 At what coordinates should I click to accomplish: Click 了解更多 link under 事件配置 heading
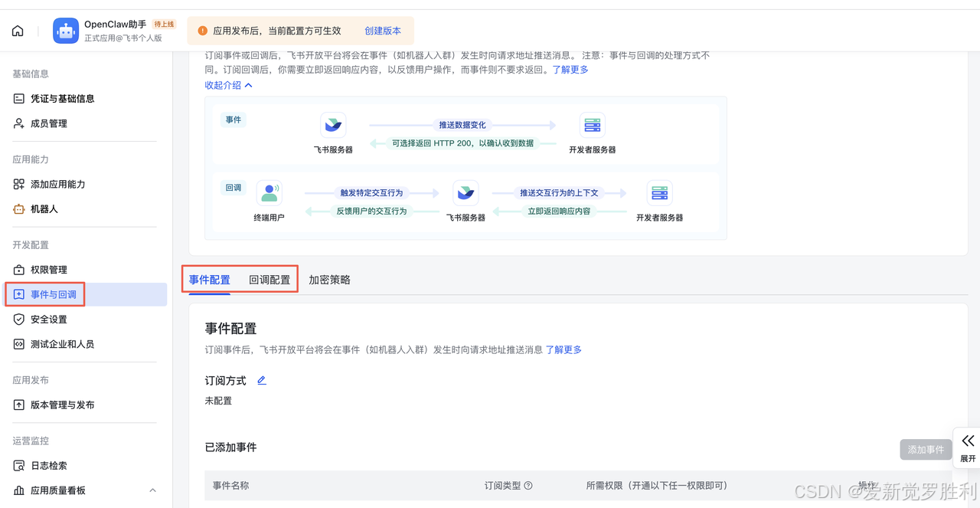tap(563, 349)
